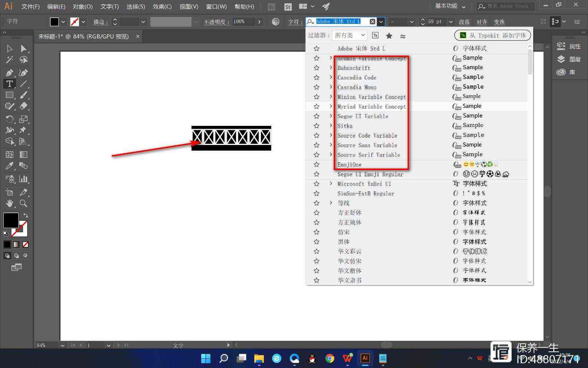This screenshot has width=588, height=368.
Task: Open the Properties panel
Action: pos(569,46)
